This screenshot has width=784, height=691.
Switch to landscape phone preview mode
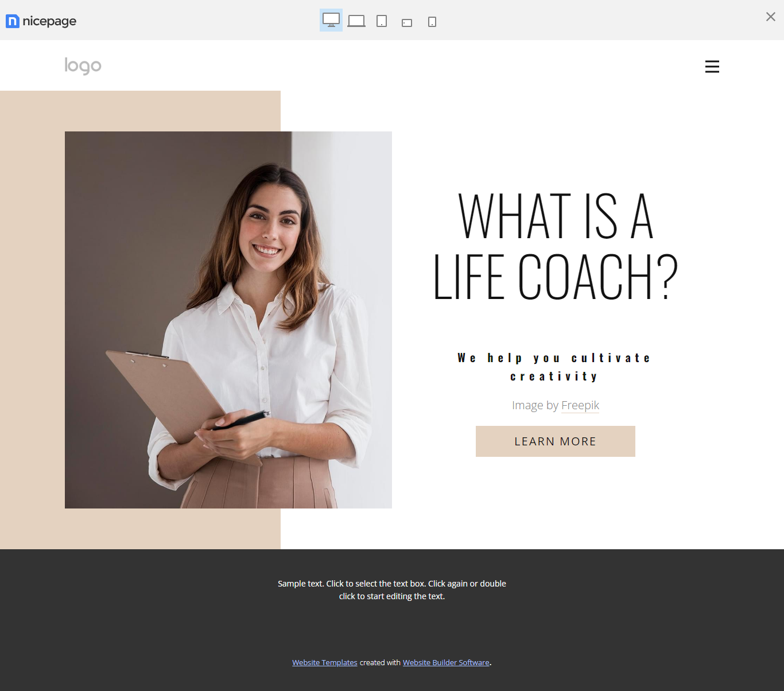coord(407,23)
